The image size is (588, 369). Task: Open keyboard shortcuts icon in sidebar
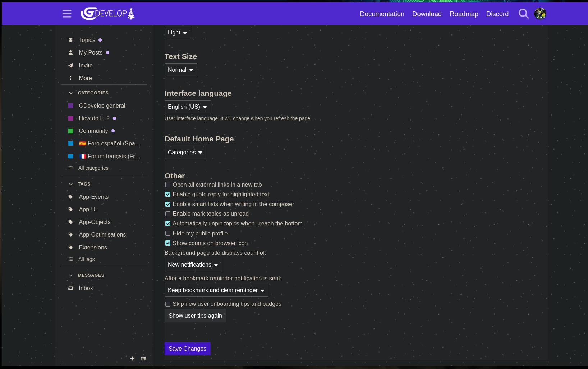(143, 359)
